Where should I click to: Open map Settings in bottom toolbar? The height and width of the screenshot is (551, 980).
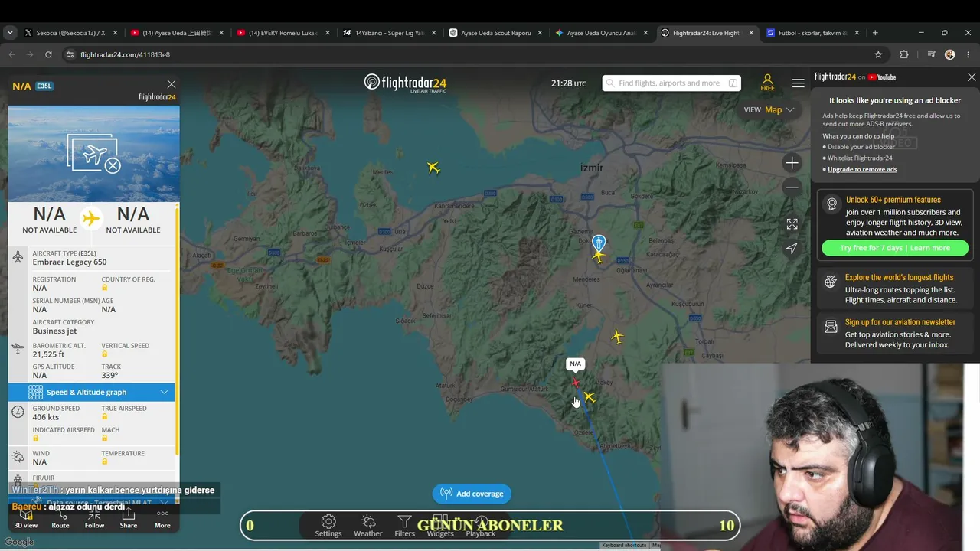[328, 526]
